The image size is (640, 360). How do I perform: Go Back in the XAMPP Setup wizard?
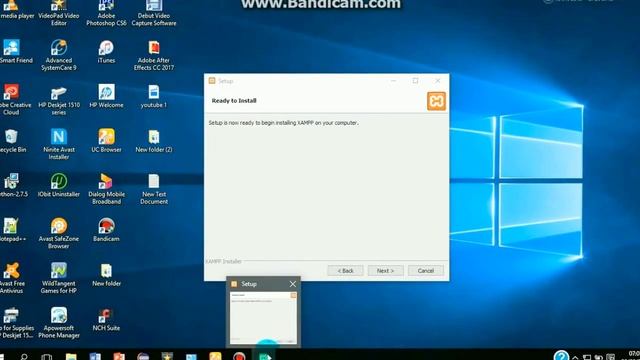pos(345,271)
